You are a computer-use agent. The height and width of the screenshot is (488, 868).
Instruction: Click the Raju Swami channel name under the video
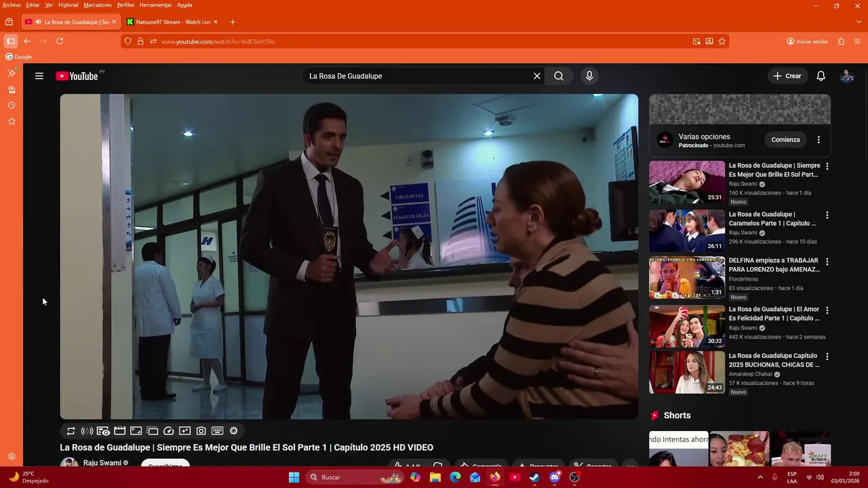pos(102,463)
